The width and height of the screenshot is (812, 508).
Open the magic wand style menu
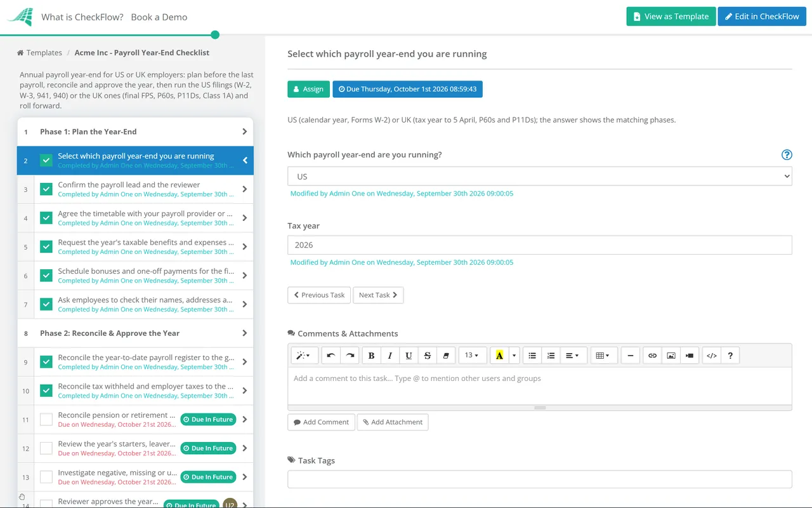tap(304, 356)
